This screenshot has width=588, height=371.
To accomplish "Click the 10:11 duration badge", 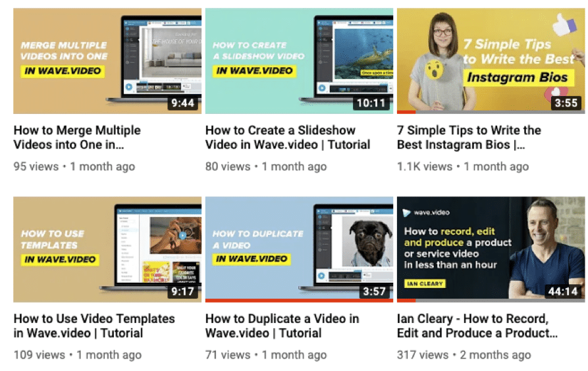I will 371,103.
